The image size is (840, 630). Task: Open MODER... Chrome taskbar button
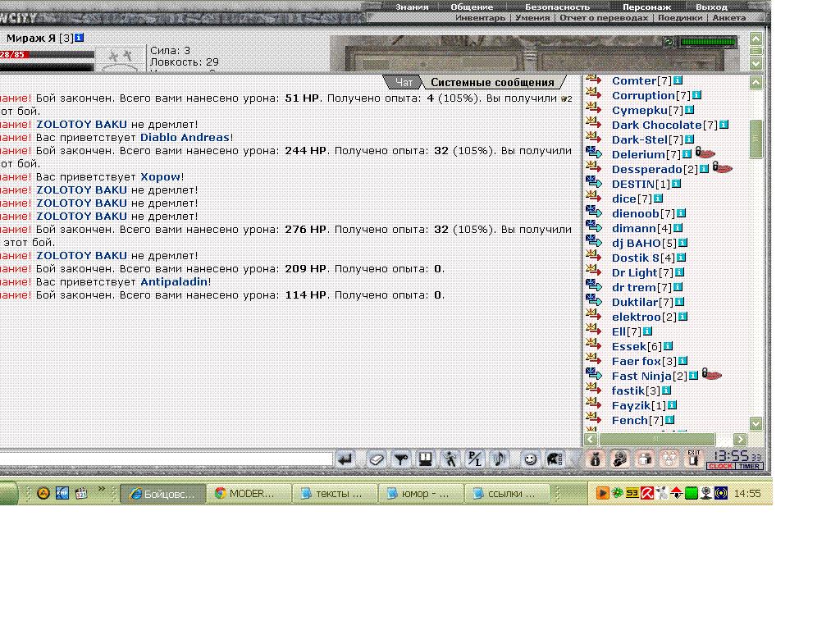(x=249, y=493)
